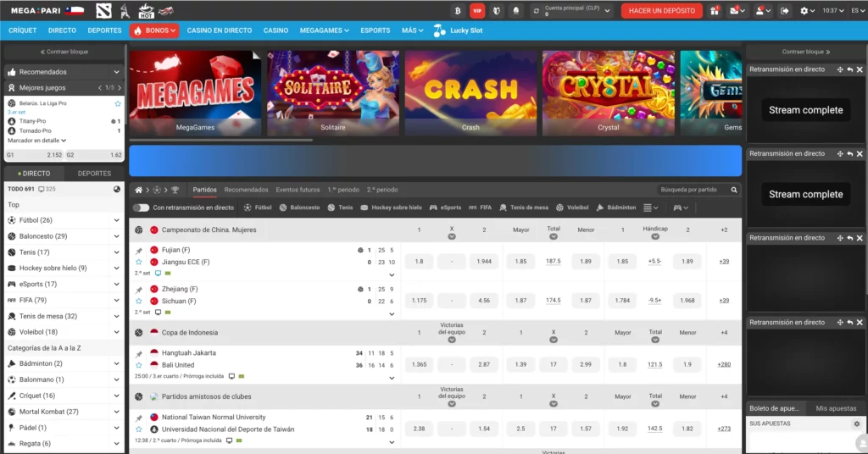This screenshot has height=454, width=868.
Task: Click HACER UN DEPÓSITO button
Action: click(x=662, y=11)
